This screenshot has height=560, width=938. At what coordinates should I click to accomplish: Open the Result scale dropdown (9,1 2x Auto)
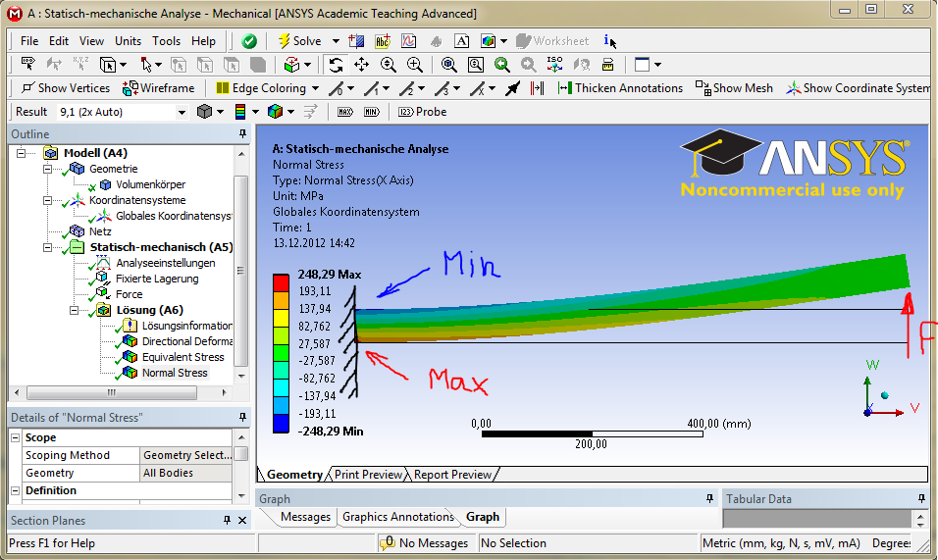[182, 112]
